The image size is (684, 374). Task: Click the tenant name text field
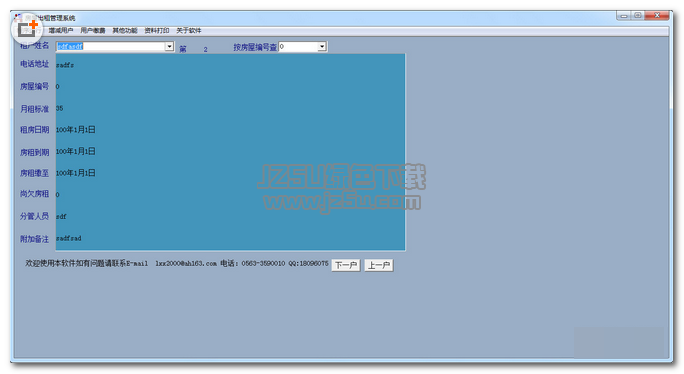pyautogui.click(x=110, y=46)
